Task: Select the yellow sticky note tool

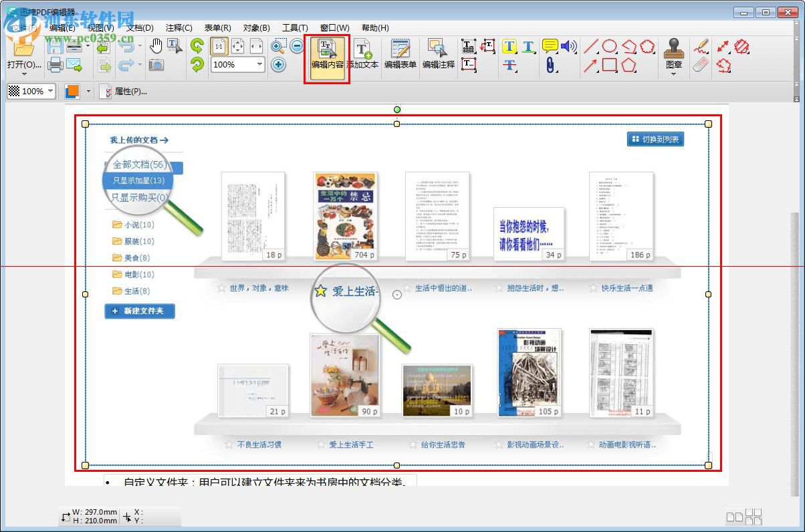Action: click(550, 46)
